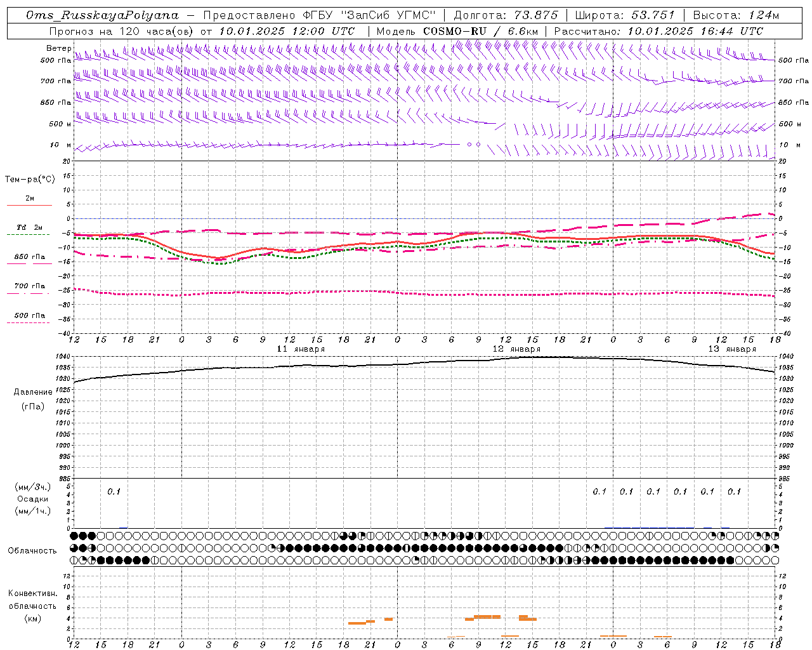This screenshot has height=650, width=812.
Task: Select the latitude value "Широта: 53.751"
Action: [x=625, y=15]
